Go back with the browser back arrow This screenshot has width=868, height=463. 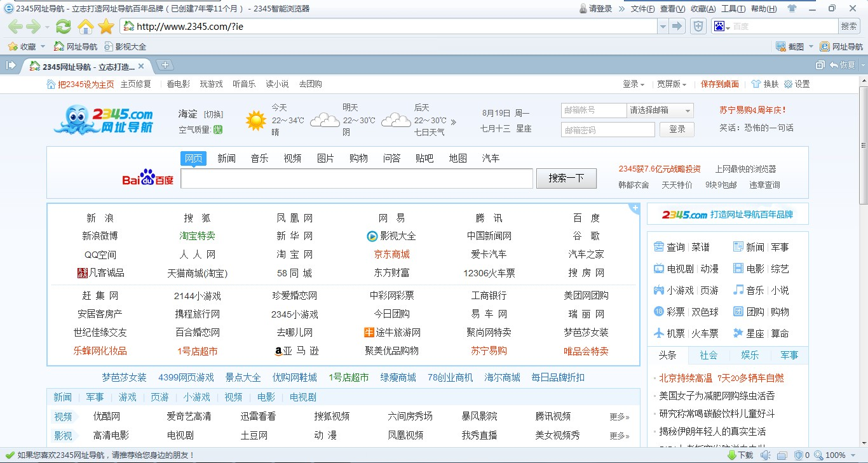(x=15, y=27)
